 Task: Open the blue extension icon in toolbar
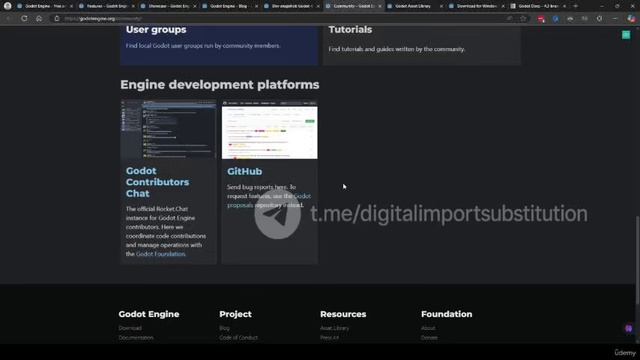(x=556, y=19)
